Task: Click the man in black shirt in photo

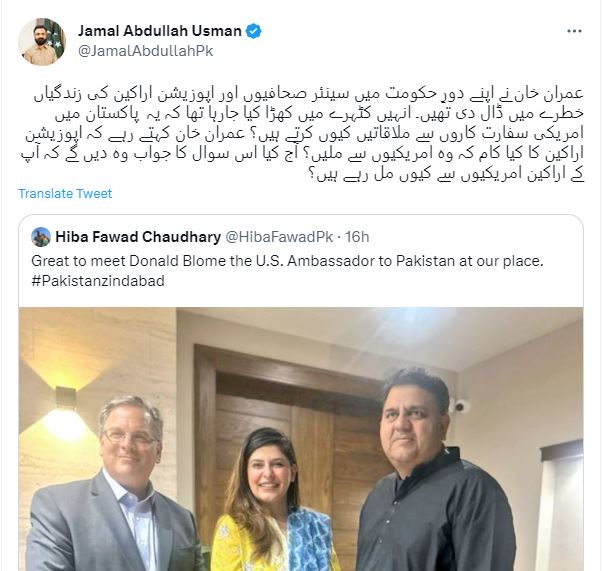Action: click(434, 472)
